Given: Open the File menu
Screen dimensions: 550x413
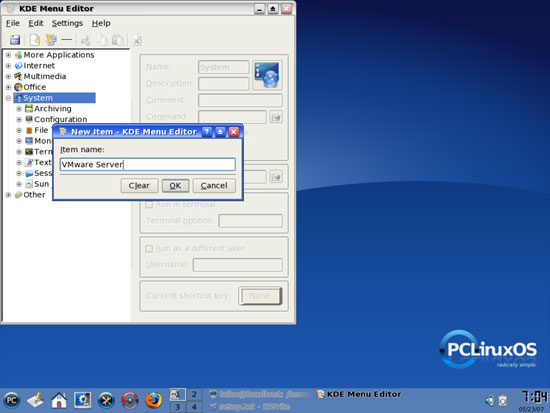Looking at the screenshot, I should [x=13, y=23].
